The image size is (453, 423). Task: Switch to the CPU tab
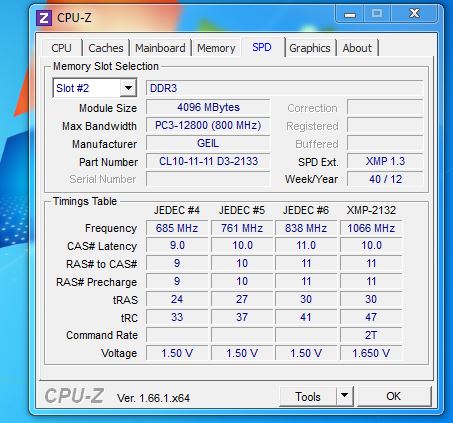tap(62, 48)
